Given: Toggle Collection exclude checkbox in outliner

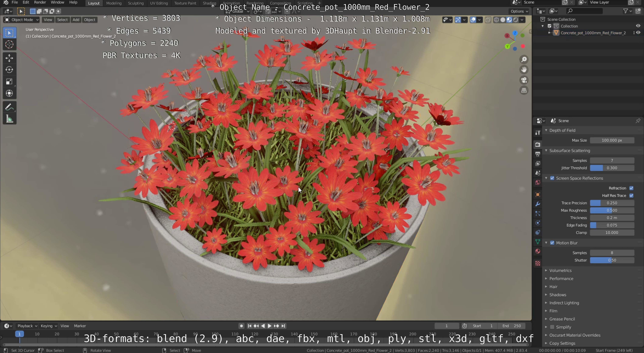Looking at the screenshot, I should point(550,26).
